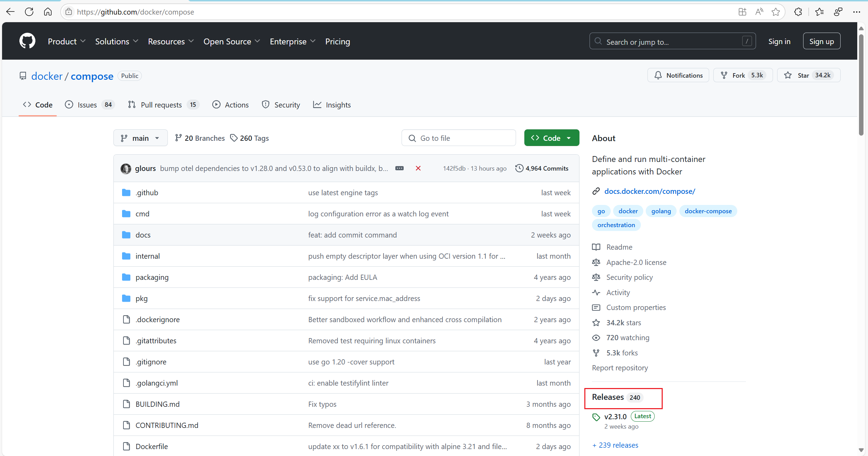868x456 pixels.
Task: Click the orchestration topic tag
Action: 616,225
